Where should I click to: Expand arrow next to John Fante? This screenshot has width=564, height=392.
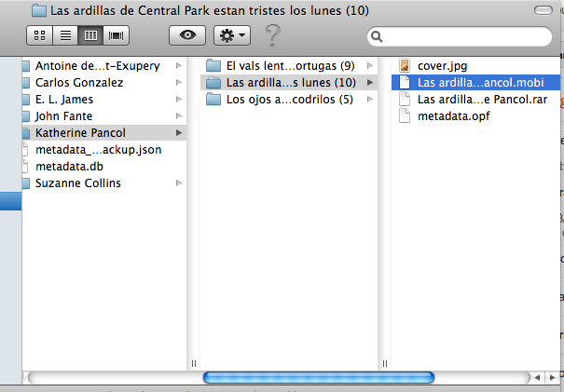[179, 116]
